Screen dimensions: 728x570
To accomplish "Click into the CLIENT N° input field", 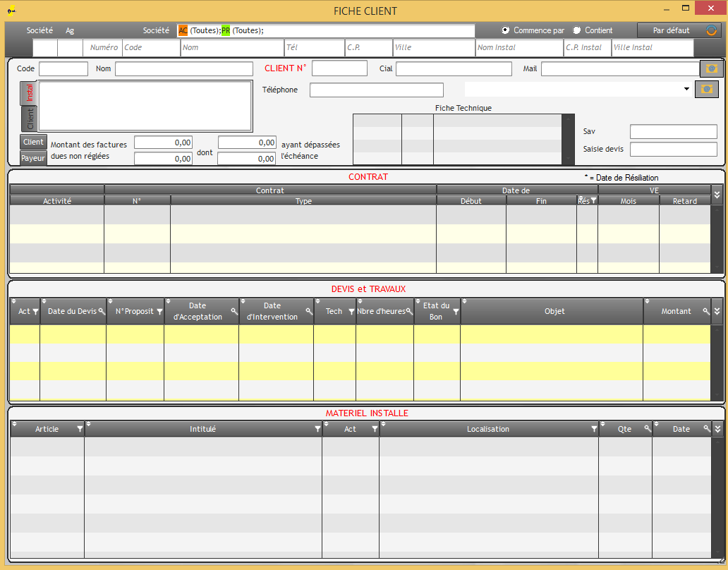I will point(339,68).
